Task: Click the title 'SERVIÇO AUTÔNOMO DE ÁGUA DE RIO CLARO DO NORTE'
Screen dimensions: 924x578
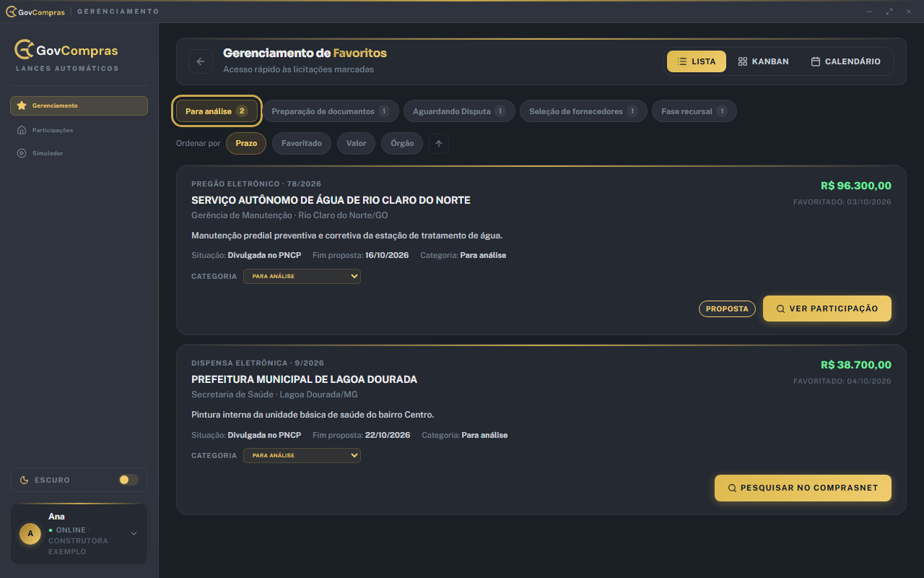Action: (331, 200)
